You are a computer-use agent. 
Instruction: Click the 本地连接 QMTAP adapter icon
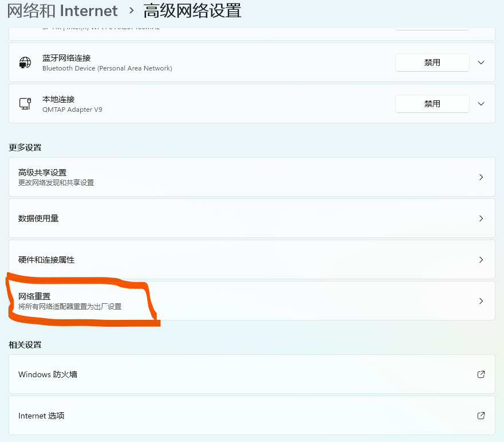click(25, 104)
